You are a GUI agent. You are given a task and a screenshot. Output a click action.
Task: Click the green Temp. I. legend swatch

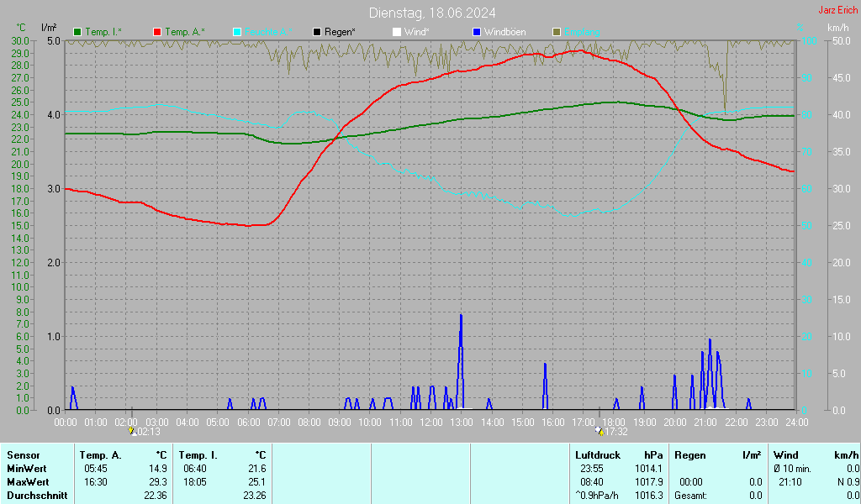[77, 33]
